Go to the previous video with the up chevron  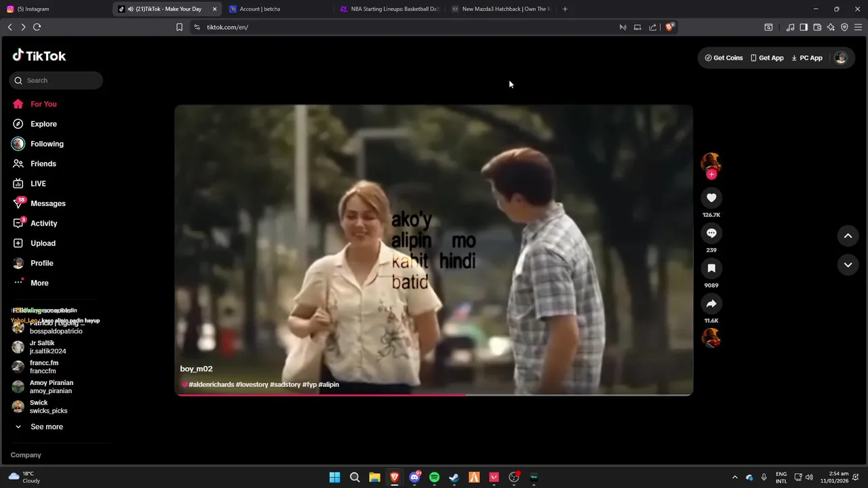click(848, 236)
